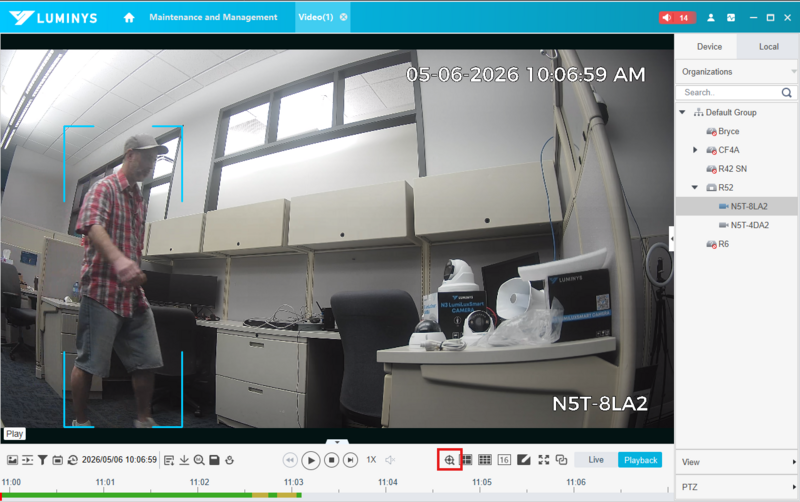Click the green recording bar on timeline

tap(128, 495)
